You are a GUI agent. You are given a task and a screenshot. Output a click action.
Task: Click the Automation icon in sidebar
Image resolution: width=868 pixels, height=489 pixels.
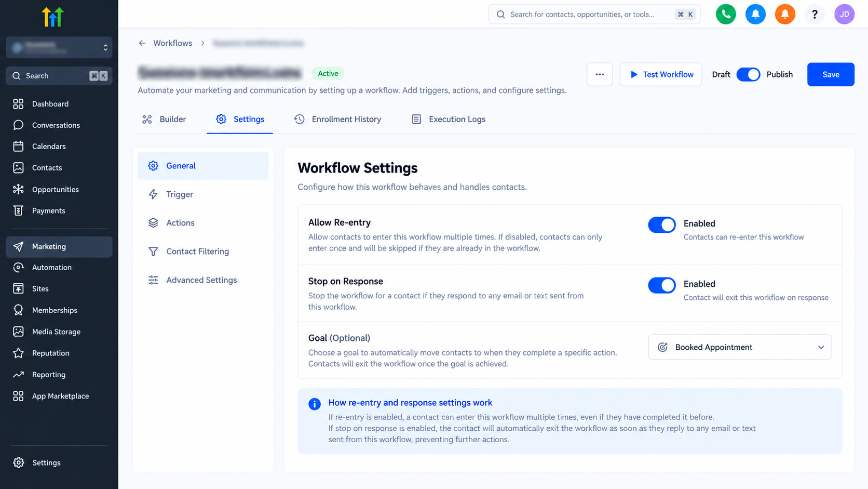coord(18,267)
